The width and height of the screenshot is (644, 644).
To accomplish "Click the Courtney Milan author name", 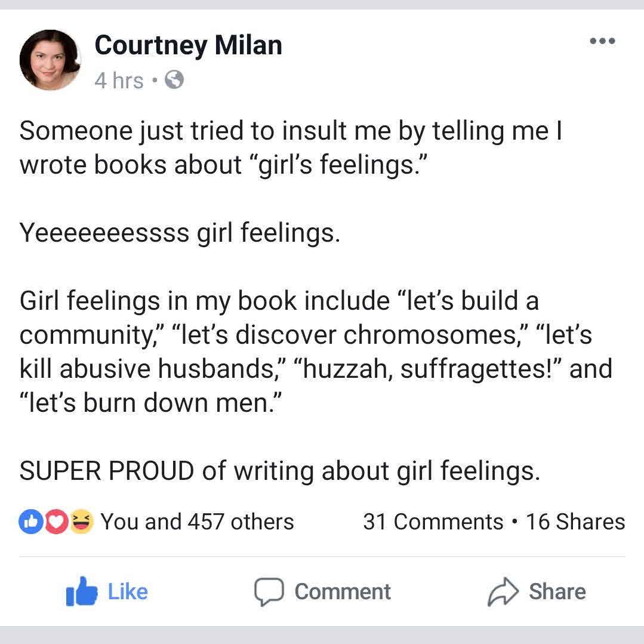I will 188,45.
